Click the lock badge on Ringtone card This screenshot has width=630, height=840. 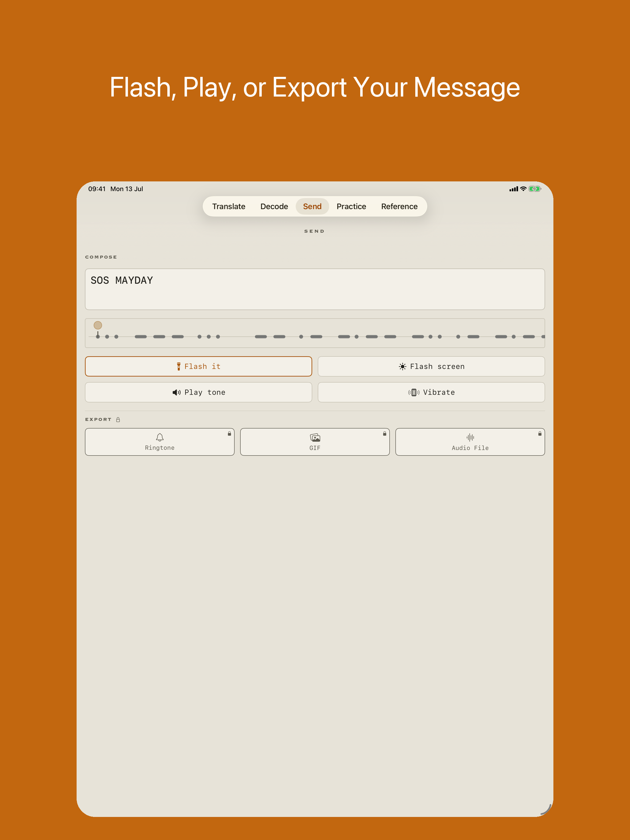pos(229,433)
